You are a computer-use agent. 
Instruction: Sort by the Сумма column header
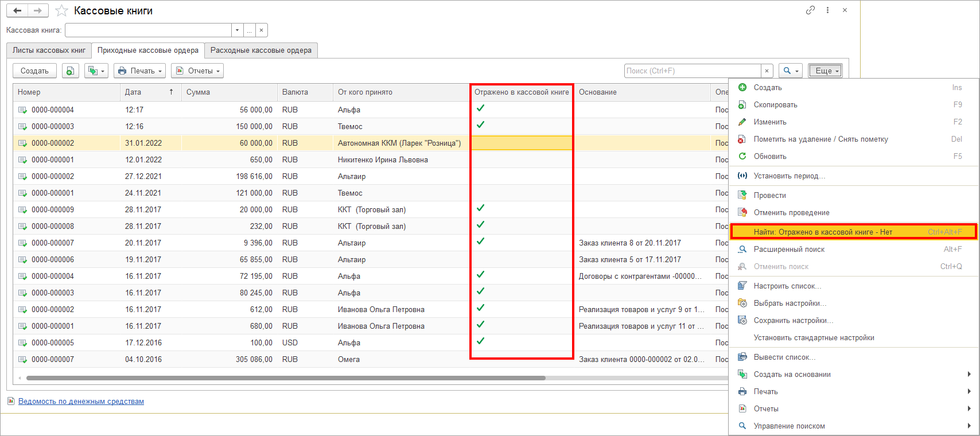pyautogui.click(x=230, y=92)
